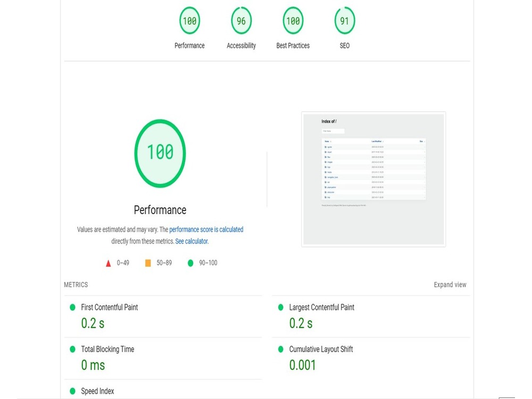This screenshot has height=399, width=532.
Task: Go to the SEO 91 gauge
Action: 345,21
